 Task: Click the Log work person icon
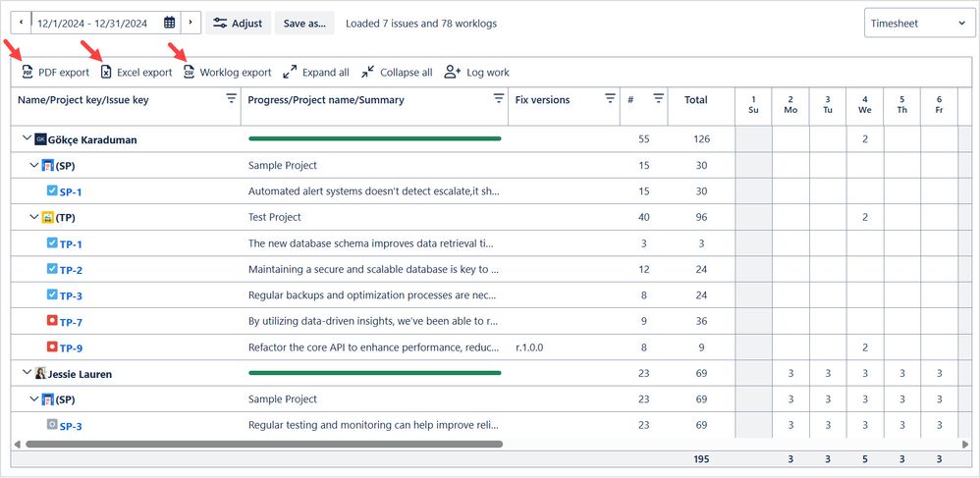453,73
